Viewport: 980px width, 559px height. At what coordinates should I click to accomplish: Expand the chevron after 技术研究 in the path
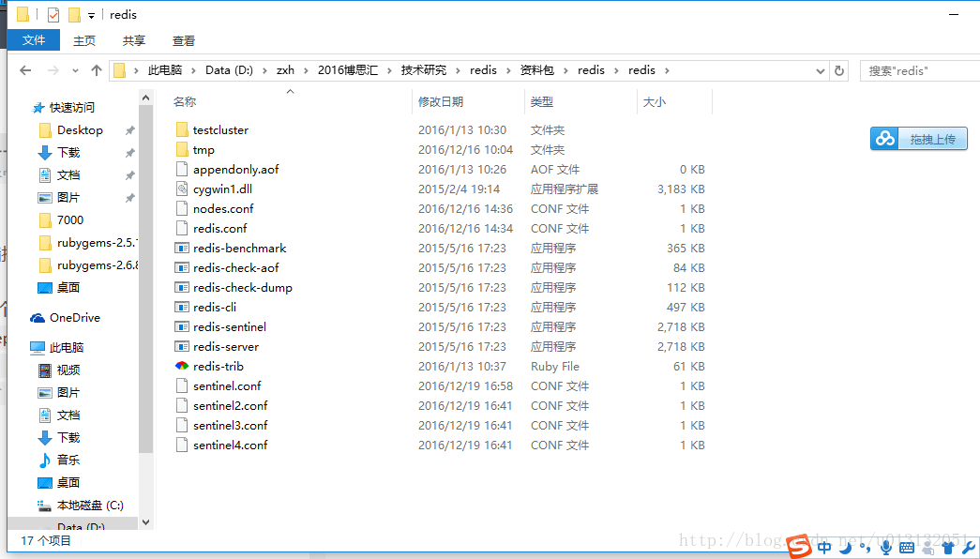(x=459, y=70)
